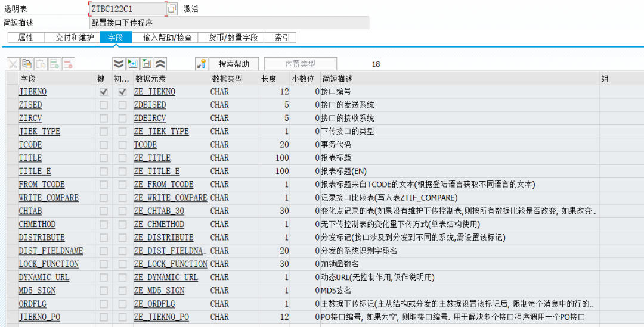Tick key checkbox in TCODE row
The width and height of the screenshot is (644, 327).
[x=104, y=145]
